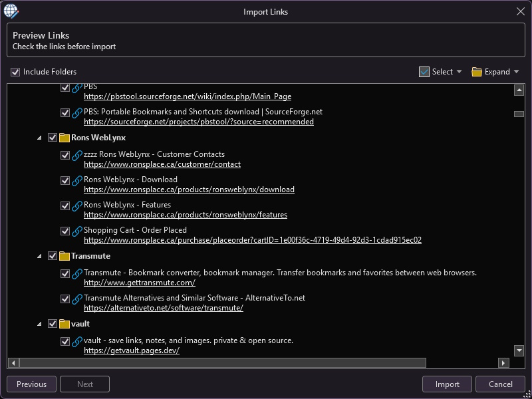Open the pbstool.sourceforge.net wiki link
The height and width of the screenshot is (399, 532).
188,96
